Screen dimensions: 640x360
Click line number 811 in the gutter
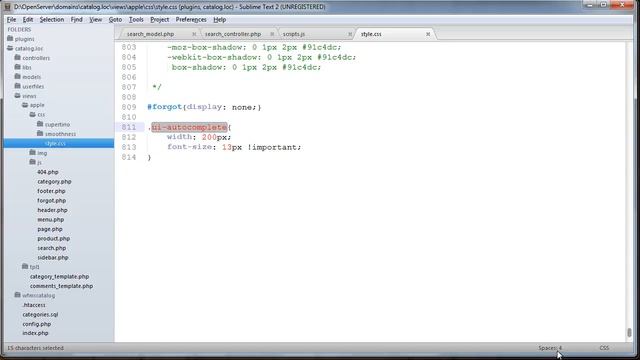click(x=129, y=127)
